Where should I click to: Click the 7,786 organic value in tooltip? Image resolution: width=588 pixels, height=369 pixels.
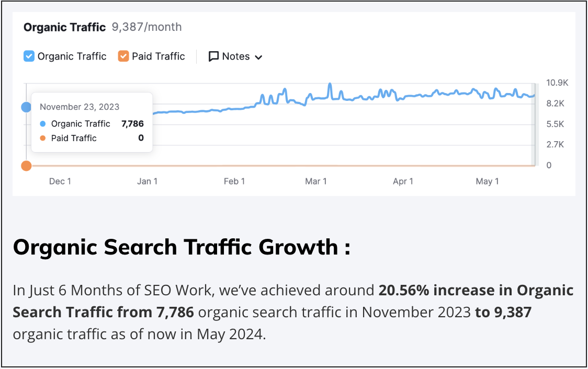click(133, 124)
